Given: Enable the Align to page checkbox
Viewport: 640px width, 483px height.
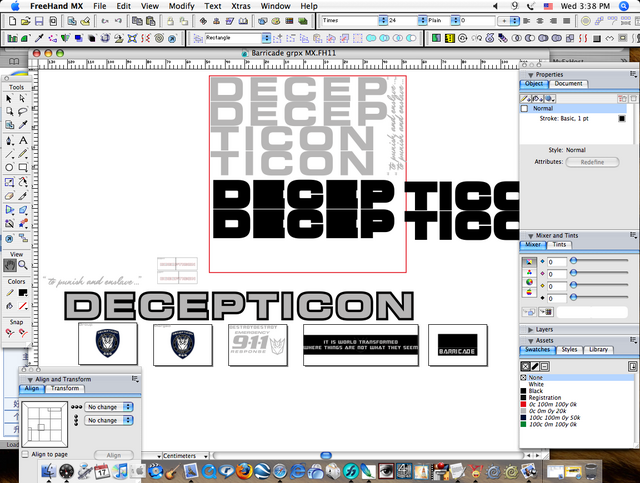Looking at the screenshot, I should (25, 454).
